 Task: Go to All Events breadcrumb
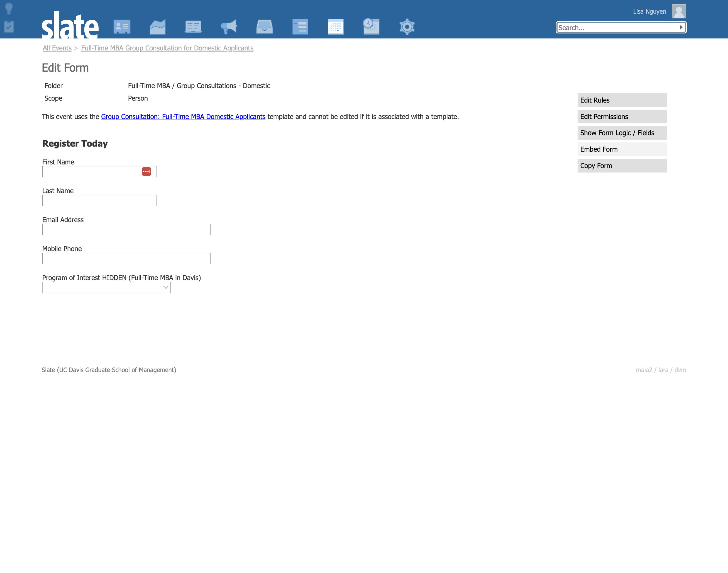[57, 48]
